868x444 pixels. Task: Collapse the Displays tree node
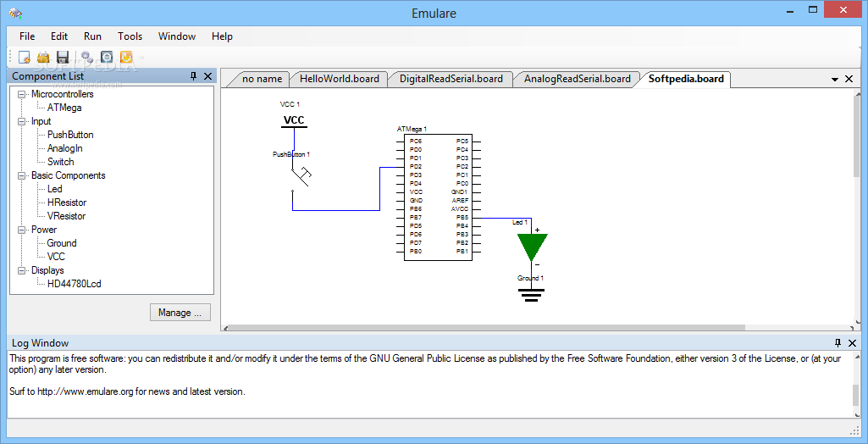point(21,271)
